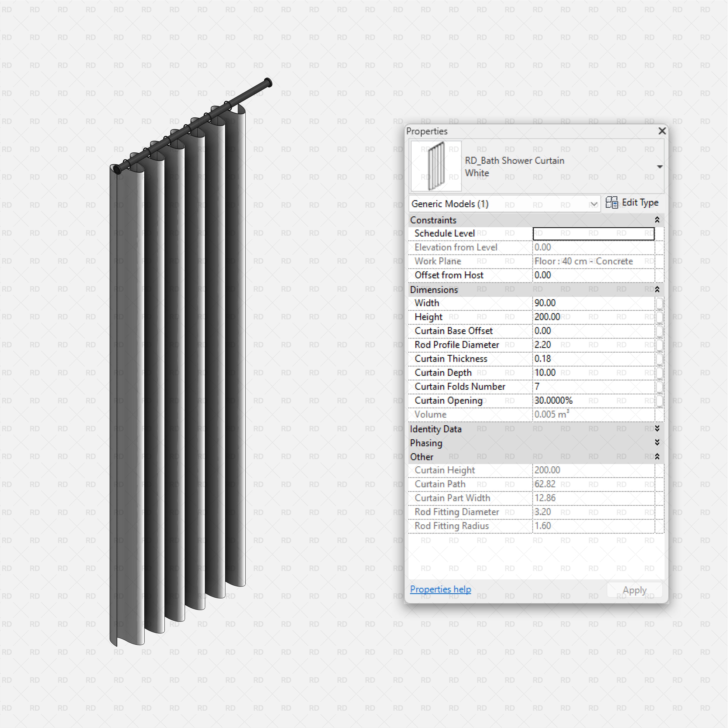Click the Schedule Level value field
This screenshot has height=728, width=728.
pos(593,234)
